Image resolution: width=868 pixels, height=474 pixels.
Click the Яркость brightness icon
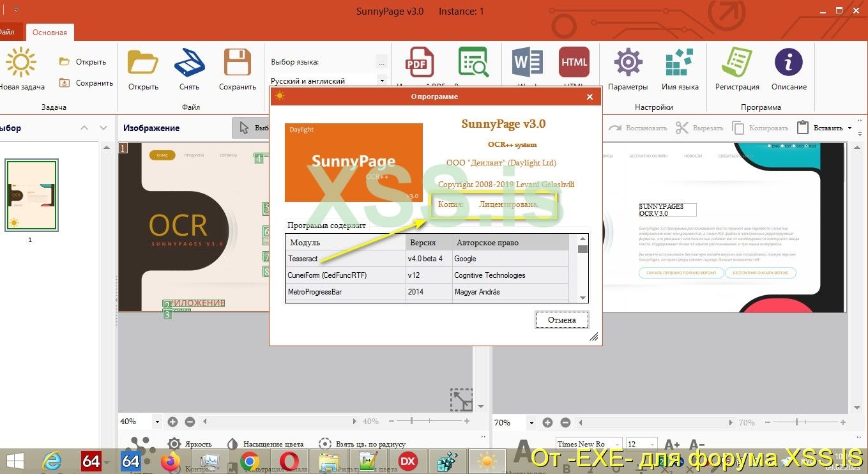[x=174, y=443]
